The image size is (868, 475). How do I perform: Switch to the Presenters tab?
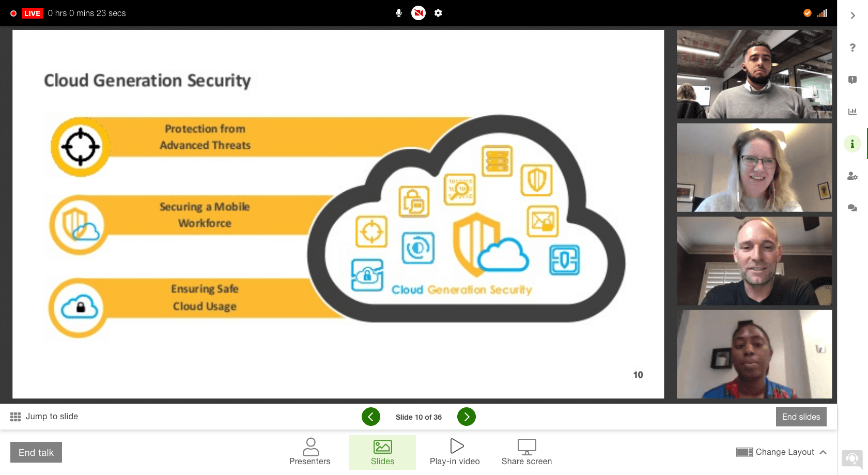[310, 452]
